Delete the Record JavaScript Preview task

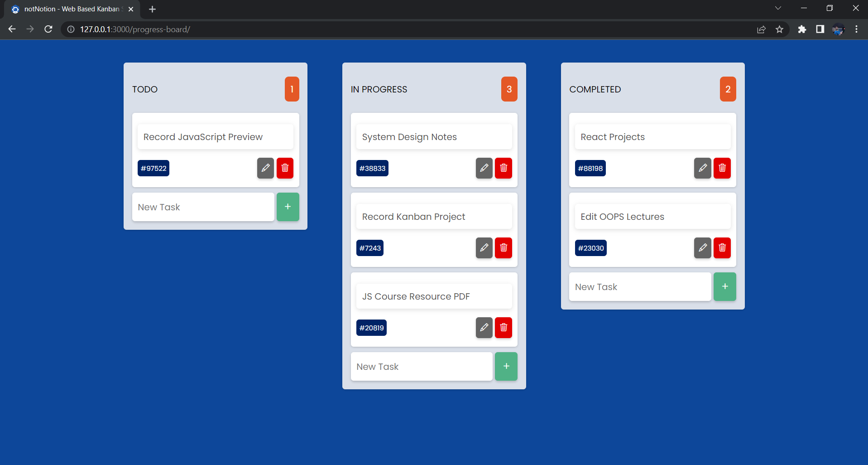pos(285,168)
